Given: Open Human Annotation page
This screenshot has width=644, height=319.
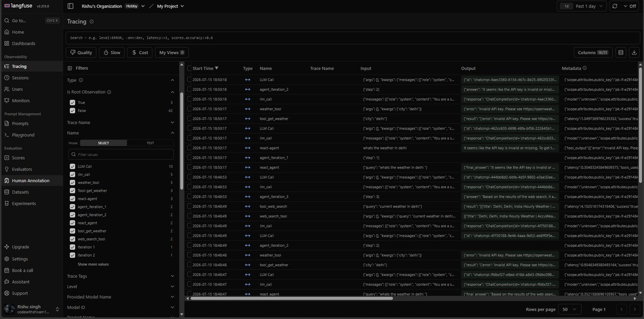Looking at the screenshot, I should click(x=32, y=181).
